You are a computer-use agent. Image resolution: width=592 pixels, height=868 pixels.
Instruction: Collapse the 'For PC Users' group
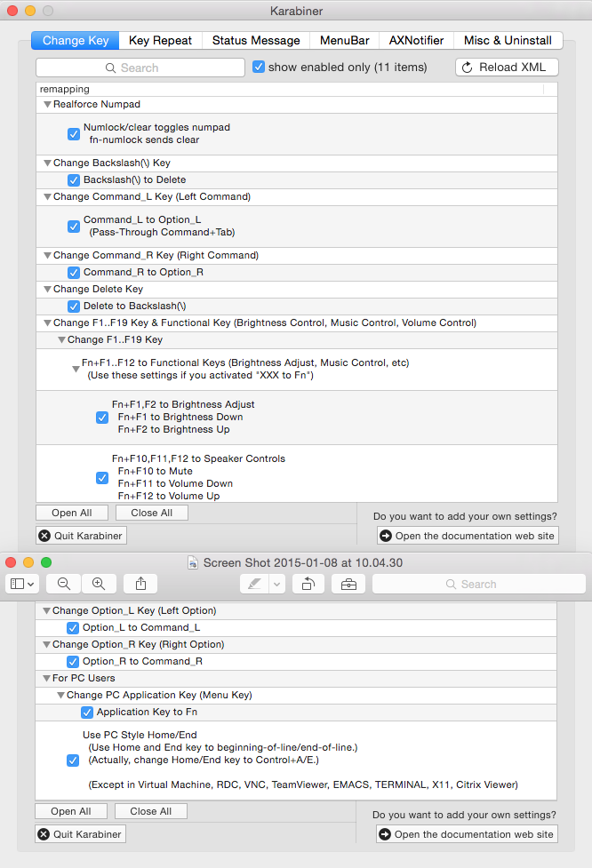pyautogui.click(x=46, y=679)
